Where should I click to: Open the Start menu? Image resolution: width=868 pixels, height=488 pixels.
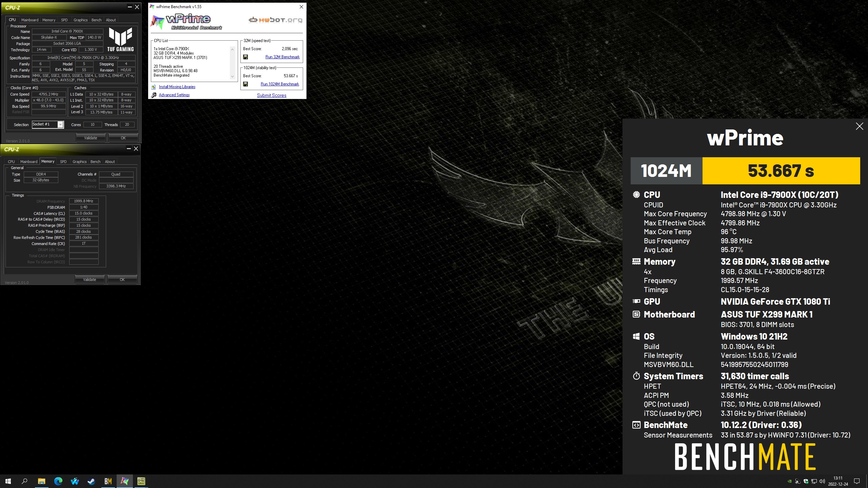point(8,481)
